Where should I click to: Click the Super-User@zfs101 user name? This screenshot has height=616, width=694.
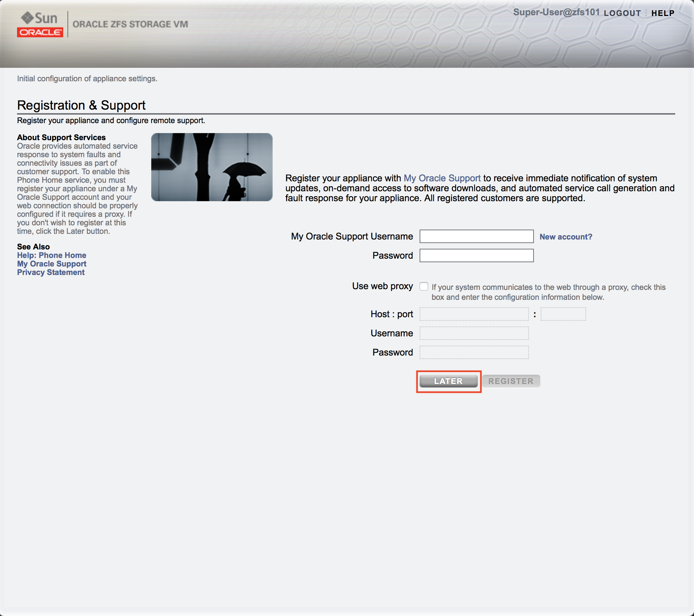(556, 12)
